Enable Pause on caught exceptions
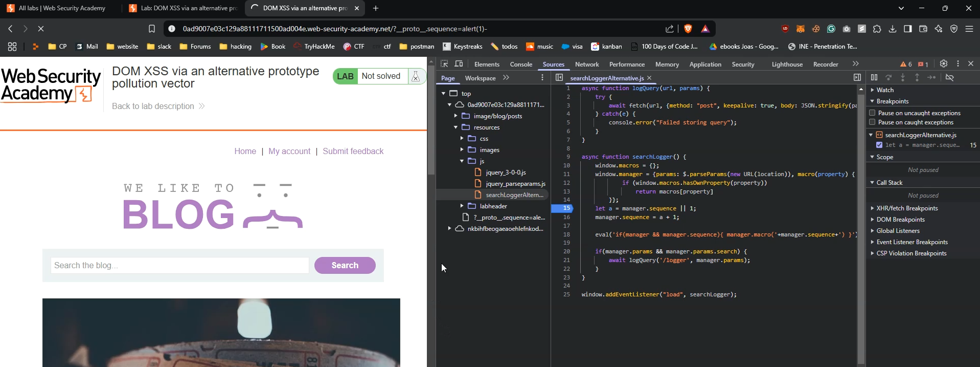 [873, 122]
